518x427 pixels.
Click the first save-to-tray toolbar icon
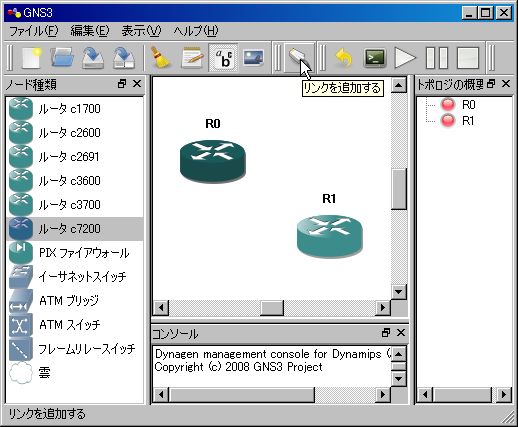93,58
